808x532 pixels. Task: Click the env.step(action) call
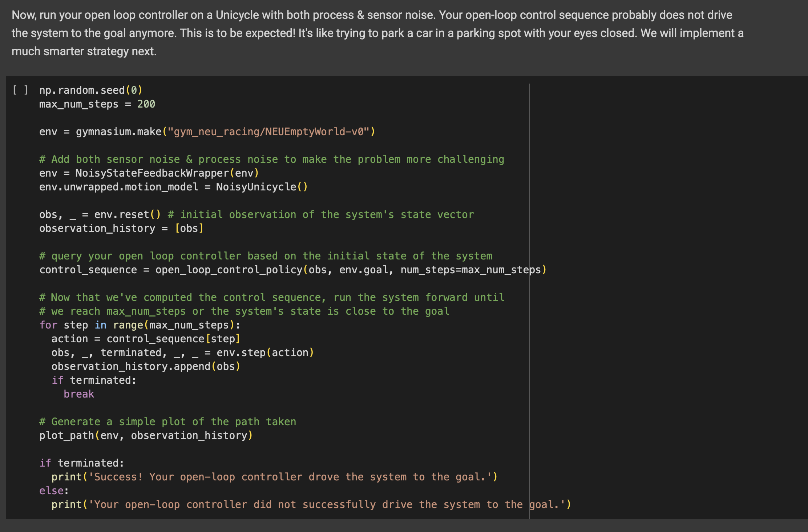[x=265, y=352]
